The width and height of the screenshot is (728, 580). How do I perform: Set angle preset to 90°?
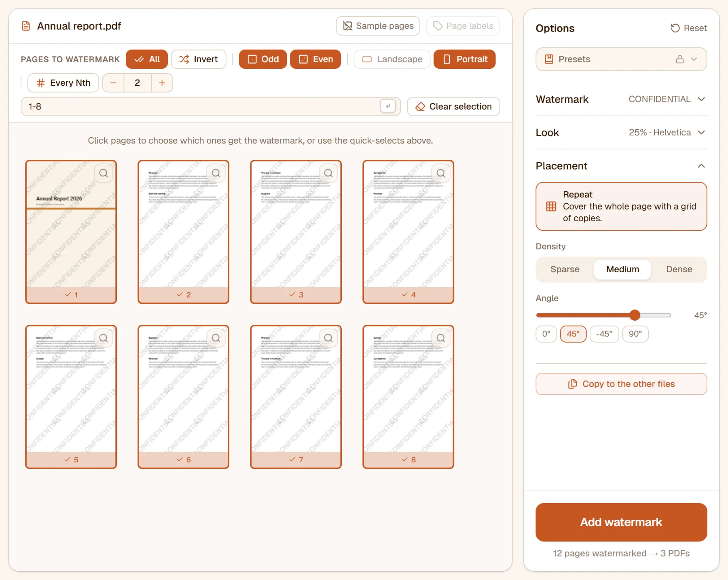[x=635, y=334]
